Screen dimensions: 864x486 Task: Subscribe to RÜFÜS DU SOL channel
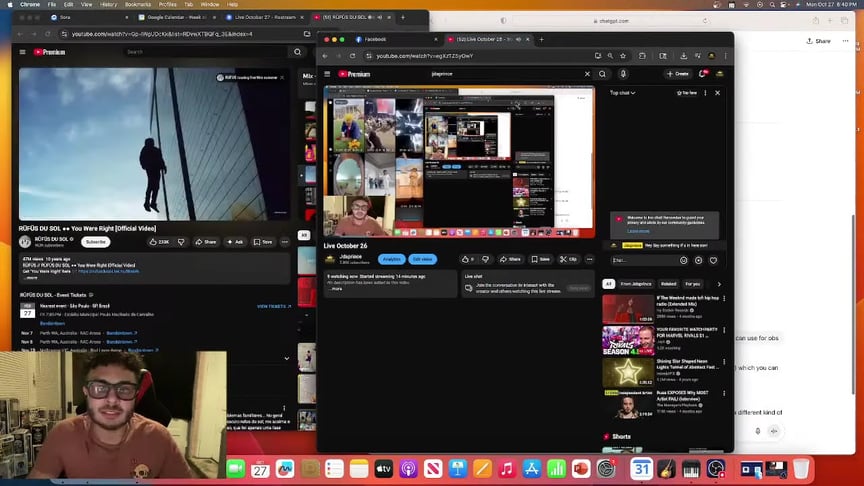pyautogui.click(x=96, y=242)
